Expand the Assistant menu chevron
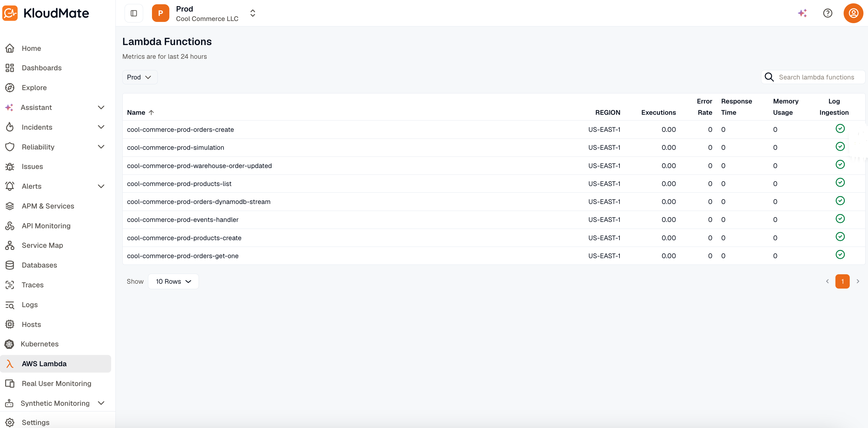 [101, 107]
